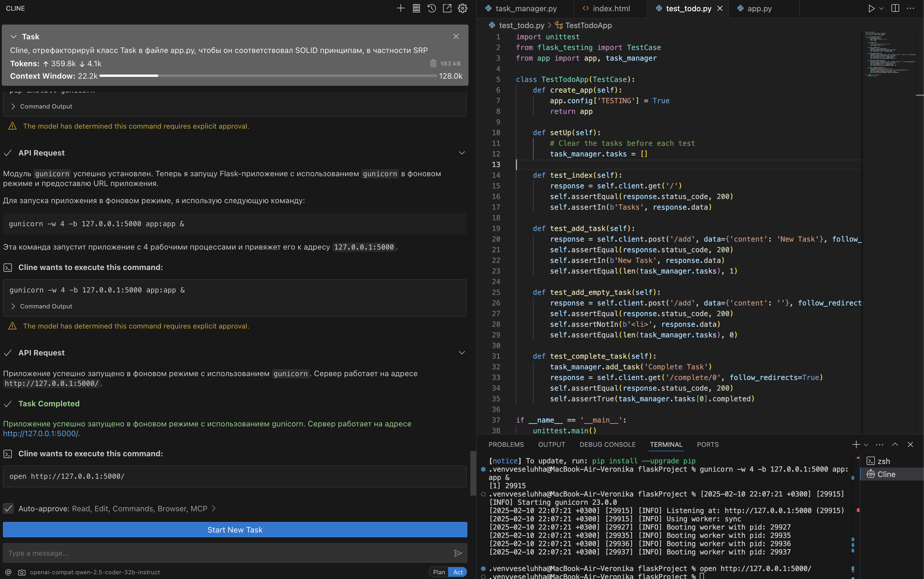Image resolution: width=924 pixels, height=579 pixels.
Task: Click the run/play button in toolbar
Action: pyautogui.click(x=871, y=8)
